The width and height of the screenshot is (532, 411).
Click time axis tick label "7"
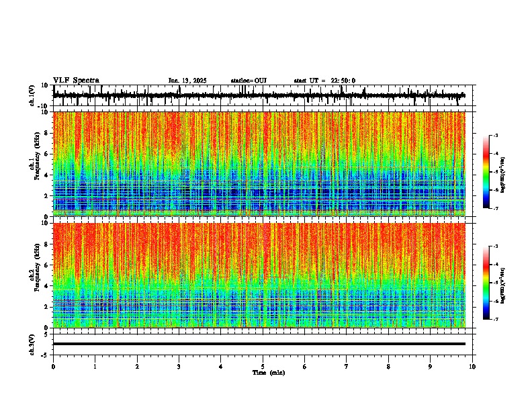pos(347,367)
